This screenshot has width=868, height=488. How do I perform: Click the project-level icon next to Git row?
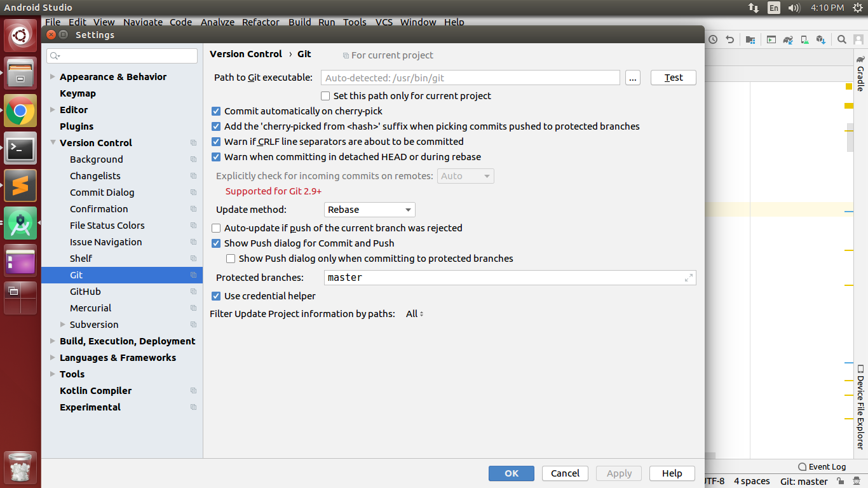point(193,275)
